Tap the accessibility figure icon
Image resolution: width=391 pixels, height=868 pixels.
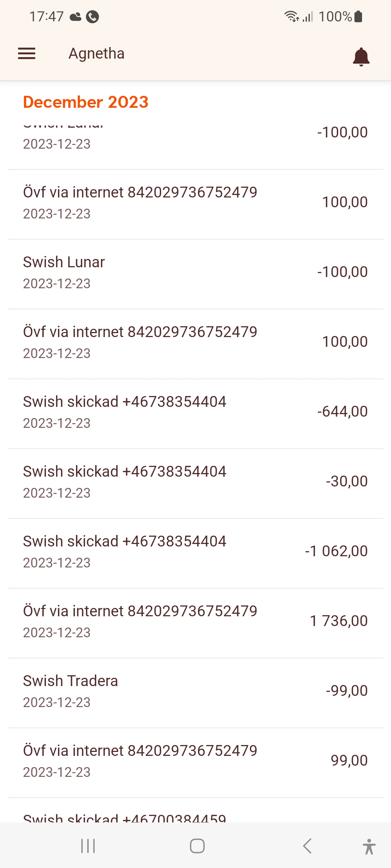[x=369, y=846]
